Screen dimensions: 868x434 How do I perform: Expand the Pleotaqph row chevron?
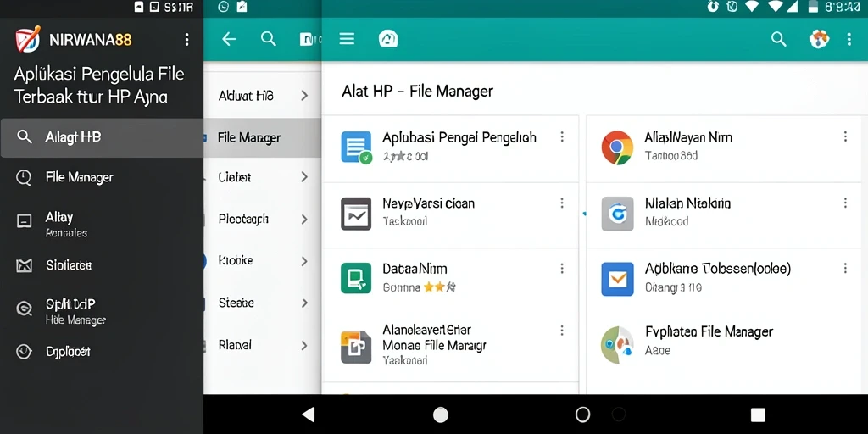click(304, 220)
